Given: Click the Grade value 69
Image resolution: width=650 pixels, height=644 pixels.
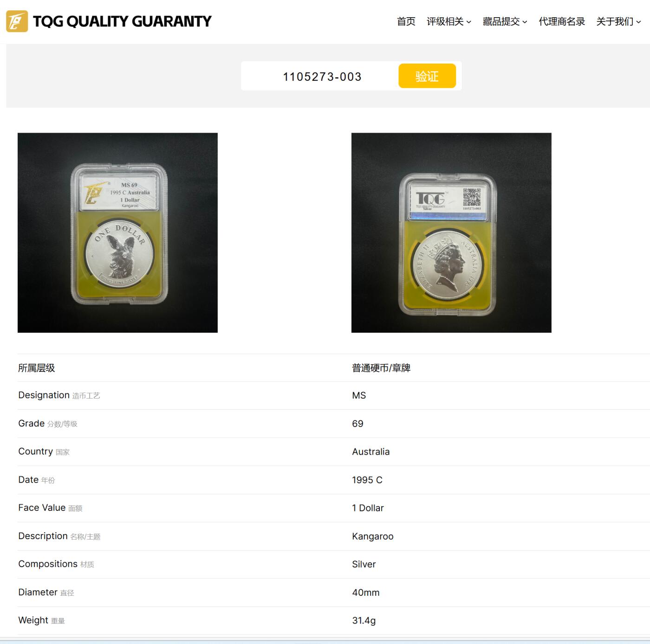Looking at the screenshot, I should click(x=357, y=424).
